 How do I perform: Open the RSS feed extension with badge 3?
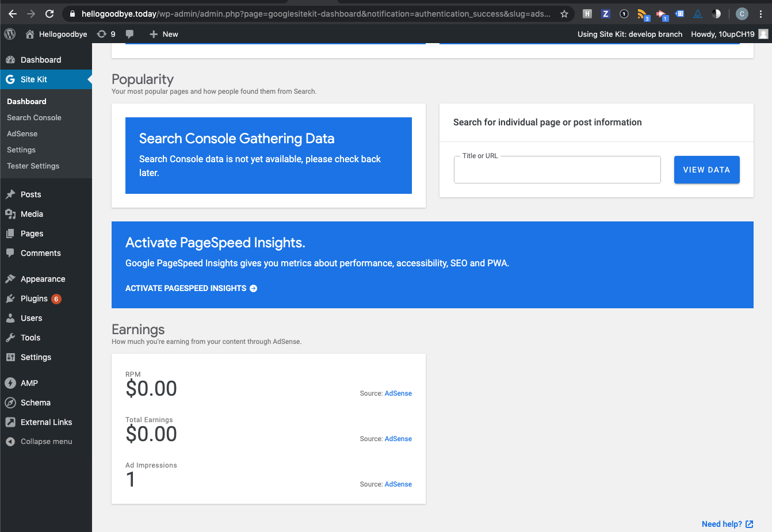point(643,13)
